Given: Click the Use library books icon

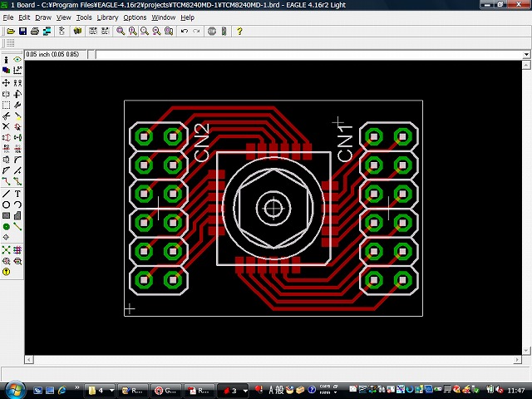Looking at the screenshot, I should click(77, 32).
